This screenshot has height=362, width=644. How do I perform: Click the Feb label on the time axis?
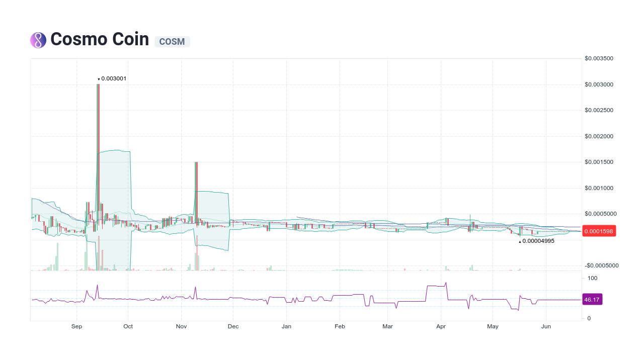pyautogui.click(x=340, y=326)
